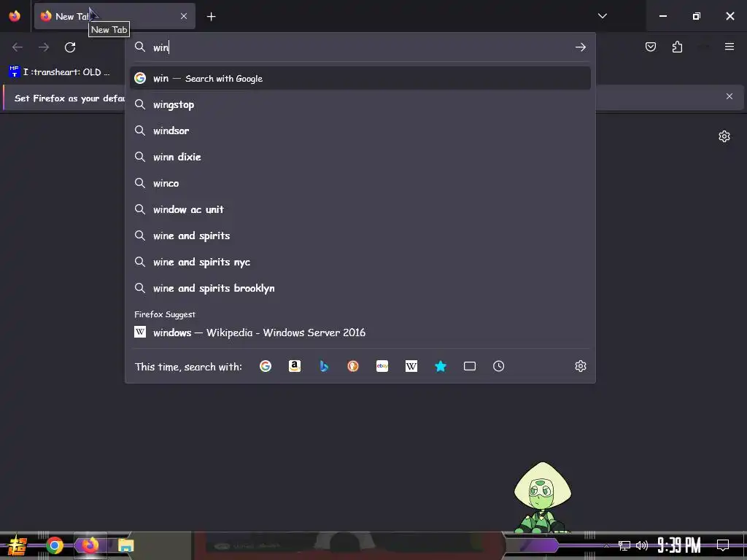Select the New Tab browser tab
The height and width of the screenshot is (560, 747).
(x=115, y=16)
